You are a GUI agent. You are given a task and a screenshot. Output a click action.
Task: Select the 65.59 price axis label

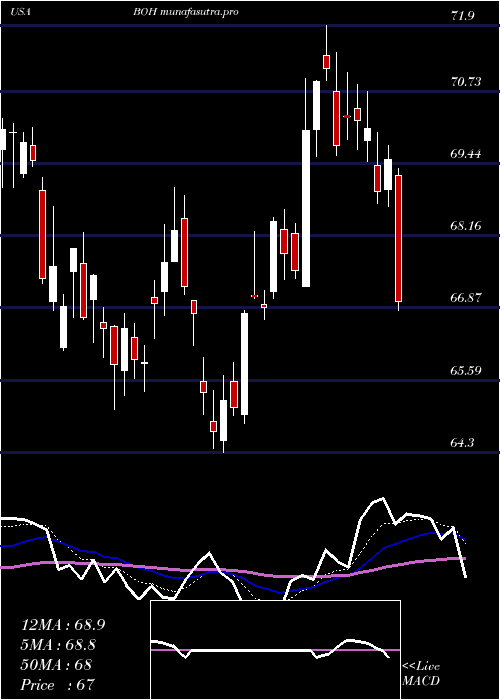466,371
